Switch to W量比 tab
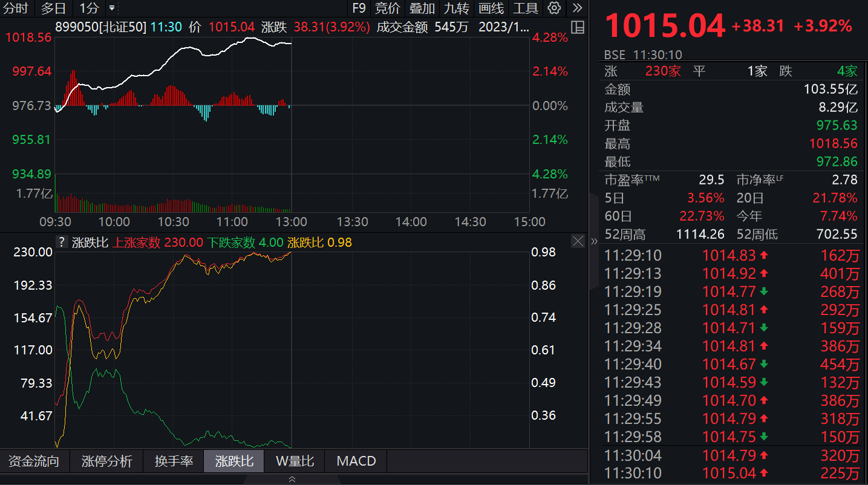This screenshot has height=485, width=868. (x=295, y=461)
